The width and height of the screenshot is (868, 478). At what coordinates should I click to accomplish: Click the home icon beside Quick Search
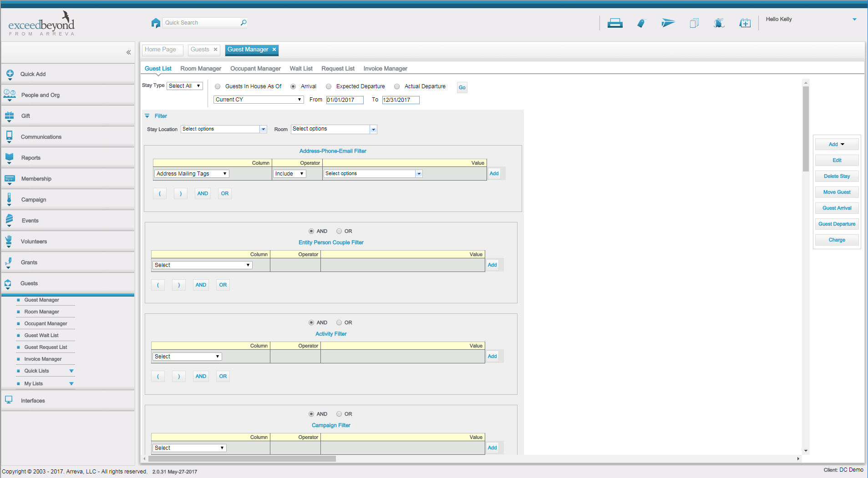[156, 23]
